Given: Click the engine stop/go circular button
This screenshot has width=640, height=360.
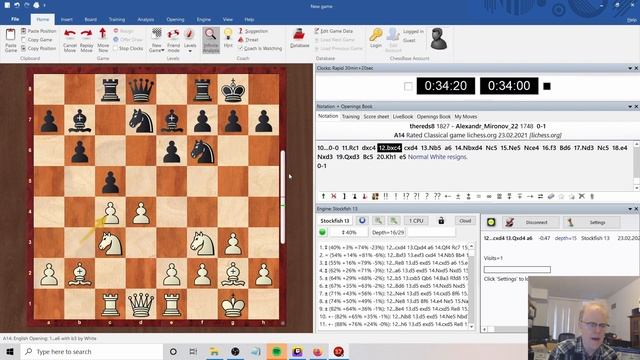Looking at the screenshot, I should [x=362, y=221].
